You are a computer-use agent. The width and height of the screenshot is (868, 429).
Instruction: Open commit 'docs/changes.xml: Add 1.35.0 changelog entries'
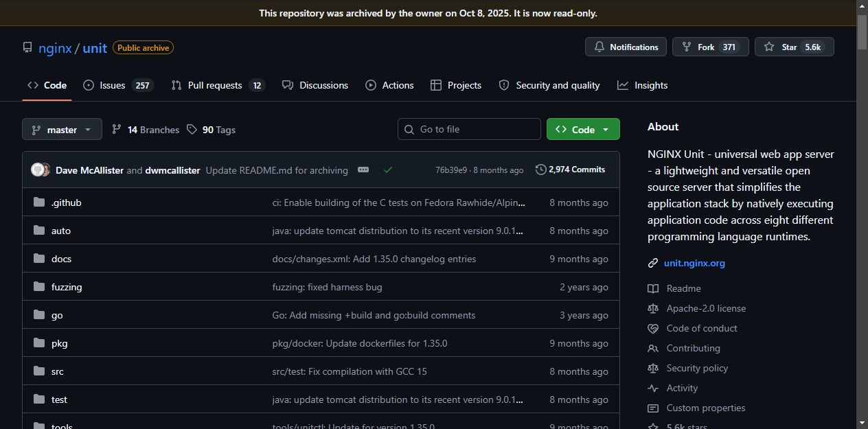374,259
